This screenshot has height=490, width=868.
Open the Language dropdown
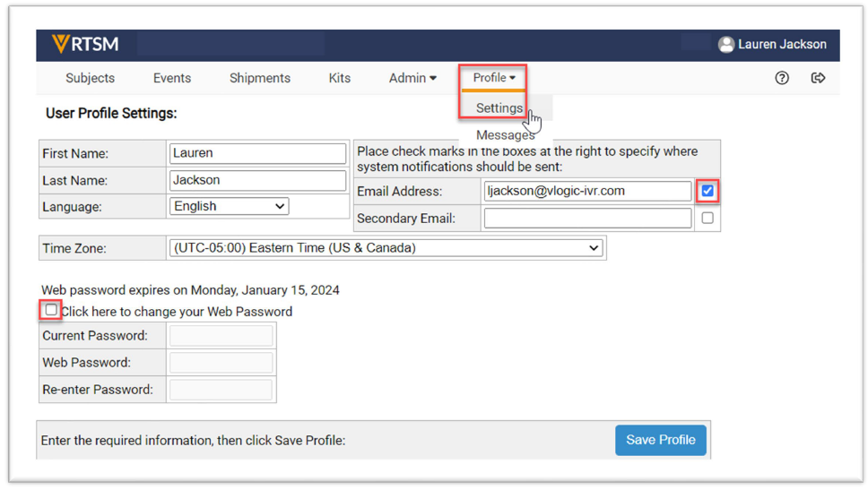coord(230,206)
